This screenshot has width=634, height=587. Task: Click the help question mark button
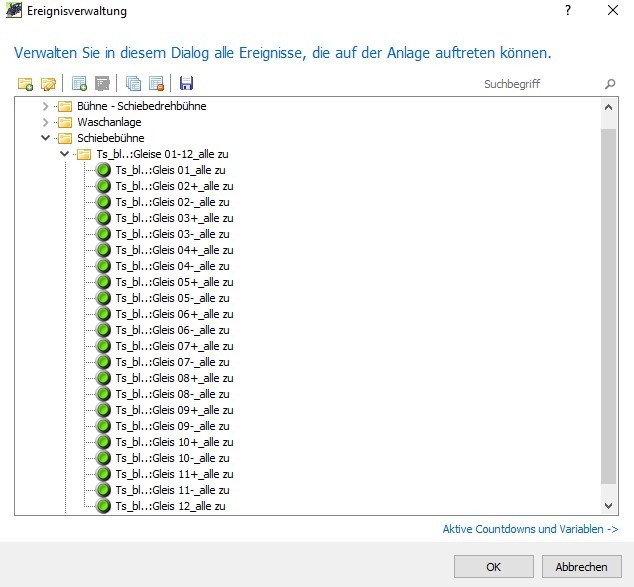coord(568,11)
